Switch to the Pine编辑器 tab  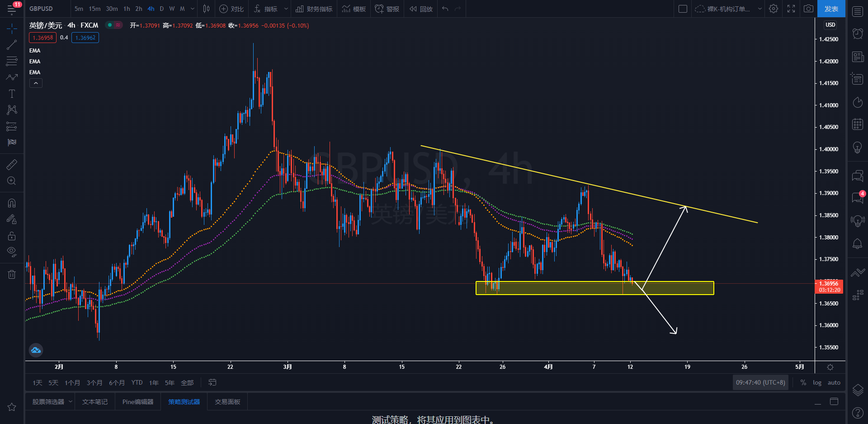click(138, 402)
